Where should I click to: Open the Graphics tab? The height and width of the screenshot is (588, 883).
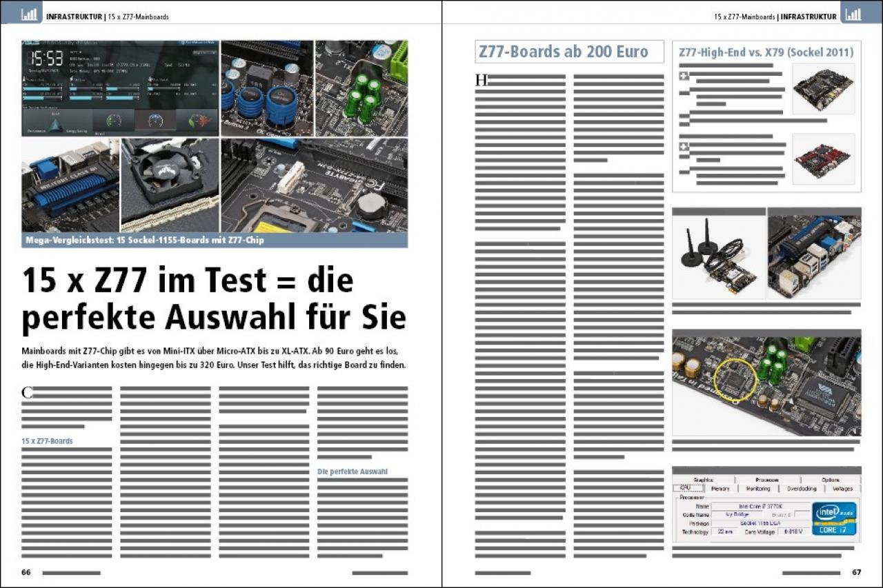tap(704, 480)
